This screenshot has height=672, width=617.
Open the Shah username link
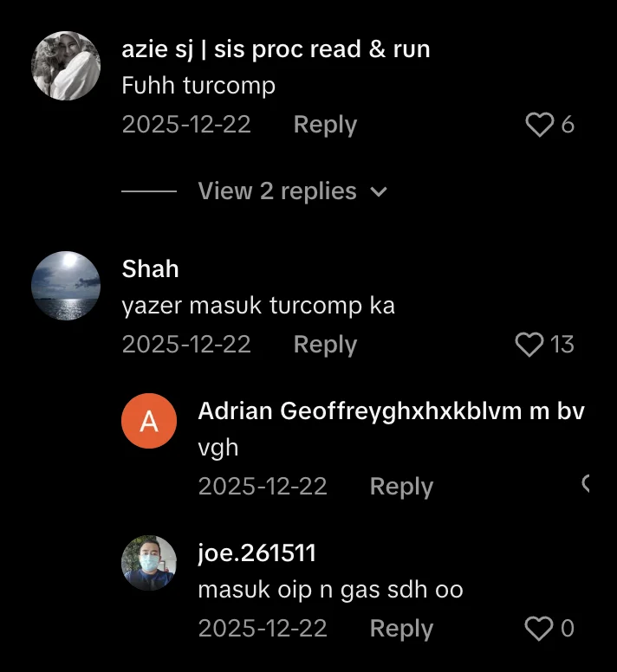[x=150, y=269]
